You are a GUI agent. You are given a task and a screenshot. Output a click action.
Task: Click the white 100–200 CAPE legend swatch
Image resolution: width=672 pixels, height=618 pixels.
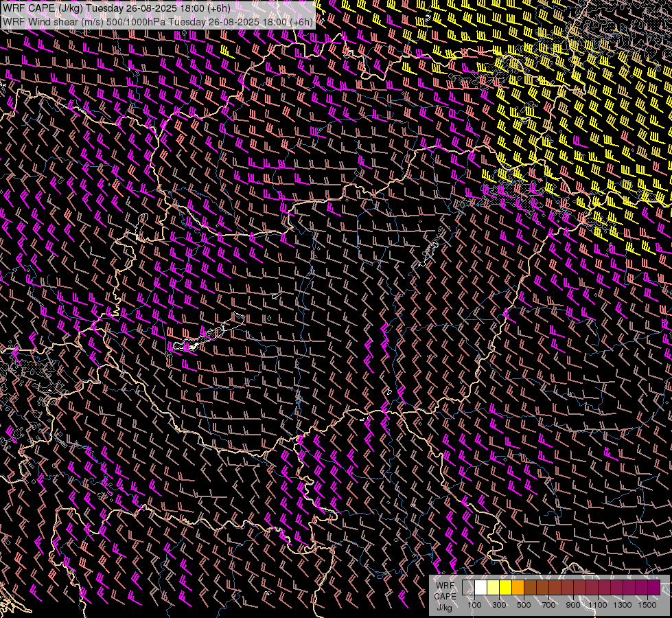tap(481, 588)
